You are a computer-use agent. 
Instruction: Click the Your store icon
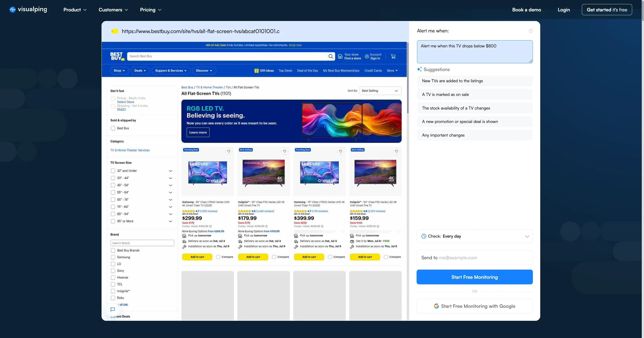click(x=340, y=57)
